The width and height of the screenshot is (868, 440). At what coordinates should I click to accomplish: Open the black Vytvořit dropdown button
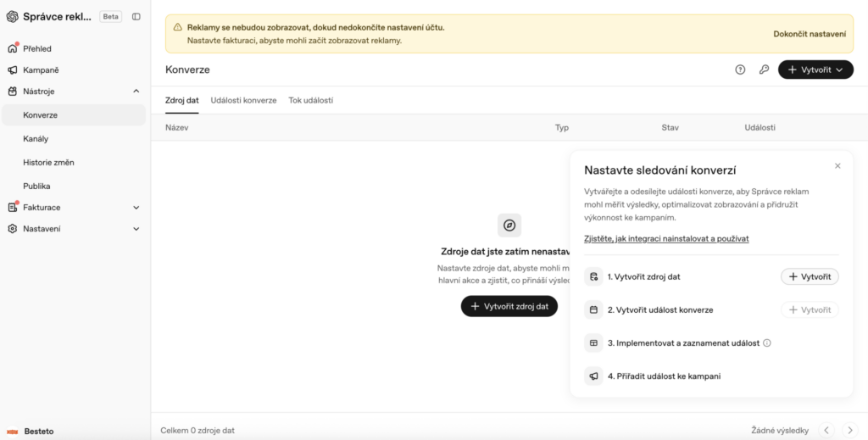pos(815,70)
